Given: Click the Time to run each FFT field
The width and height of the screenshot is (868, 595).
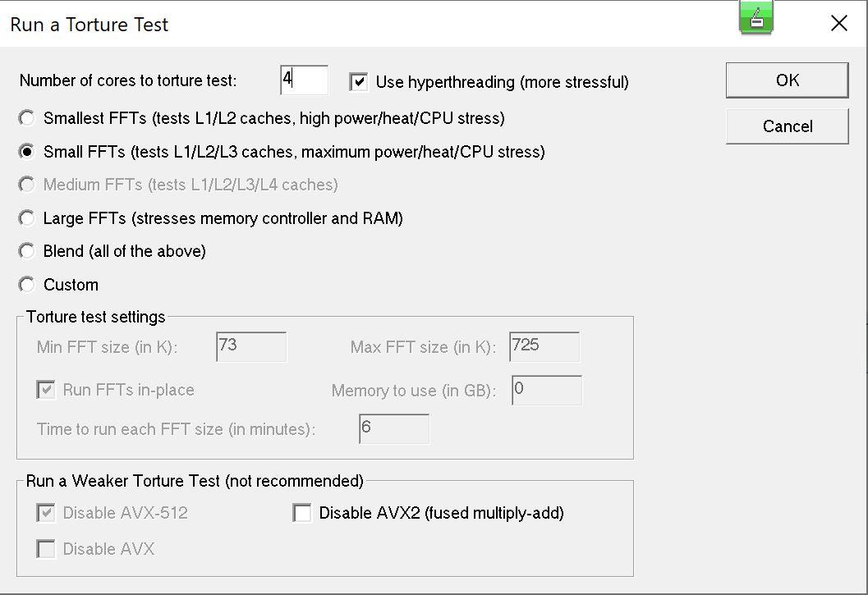Looking at the screenshot, I should click(x=394, y=429).
